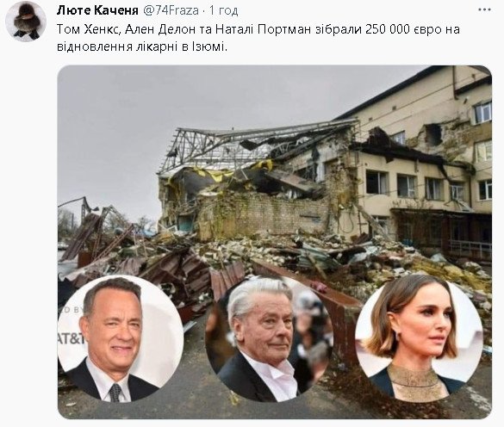Visit the @74Fraza handle
Screen dimensions: 504x427
point(171,10)
